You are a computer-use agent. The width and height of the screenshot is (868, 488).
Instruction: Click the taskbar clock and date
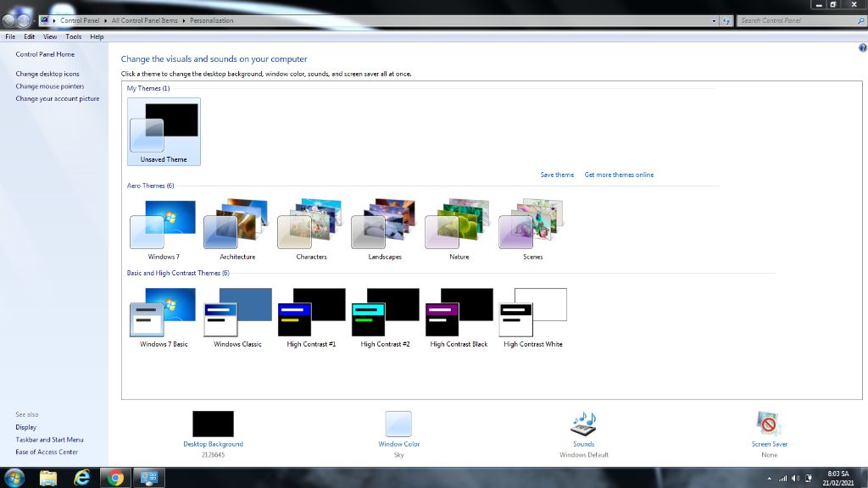coord(837,479)
